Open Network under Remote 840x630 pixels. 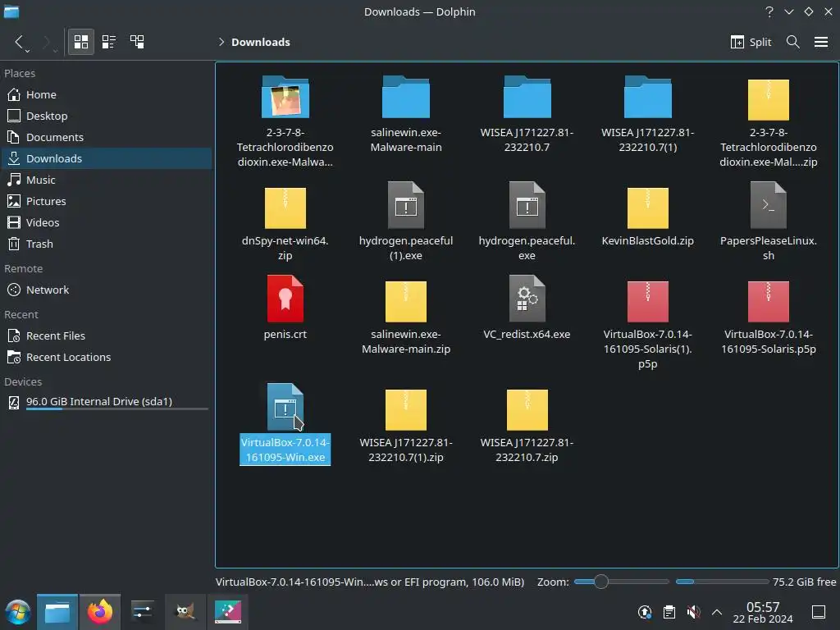click(x=106, y=290)
